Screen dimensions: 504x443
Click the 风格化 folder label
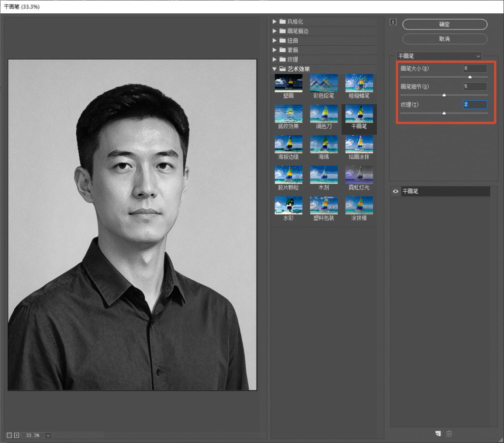click(x=295, y=22)
